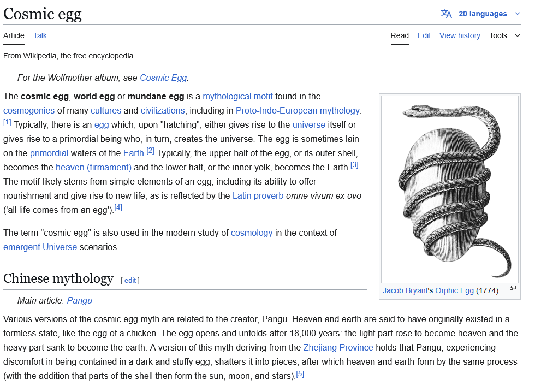Expand the Tools menu chevron

(x=518, y=35)
